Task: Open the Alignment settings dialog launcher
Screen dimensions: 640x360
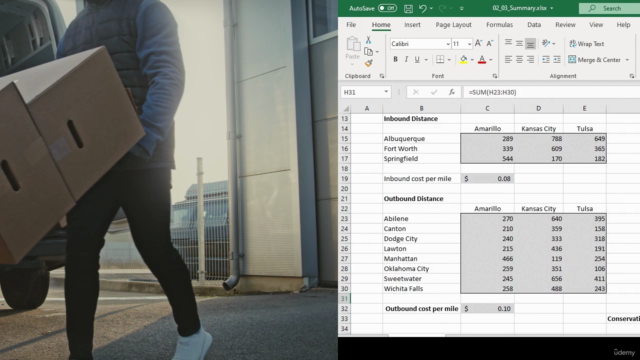Action: (632, 76)
